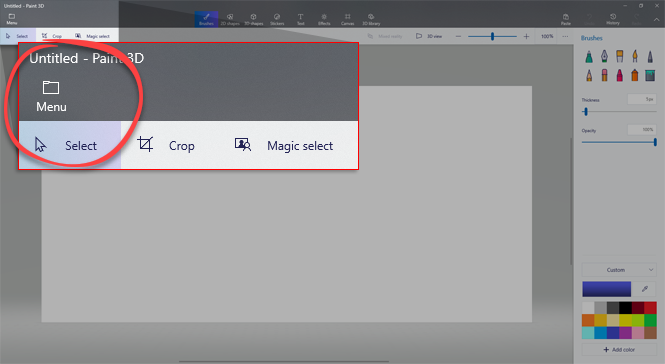Go to the Stickers tab
The image size is (665, 364).
277,19
